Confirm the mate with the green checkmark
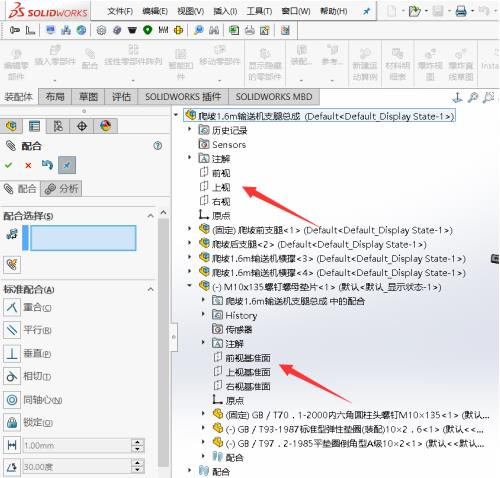Image resolution: width=500 pixels, height=478 pixels. 9,165
